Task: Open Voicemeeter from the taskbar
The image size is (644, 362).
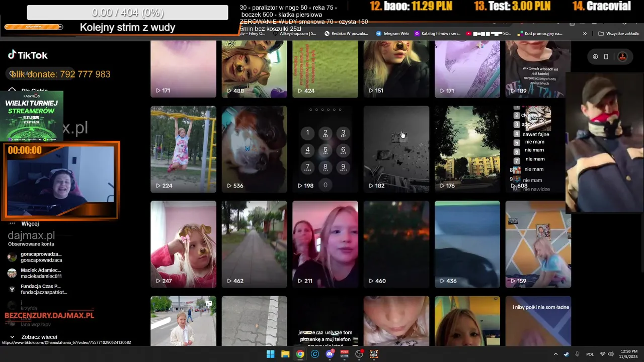Action: pyautogui.click(x=345, y=354)
